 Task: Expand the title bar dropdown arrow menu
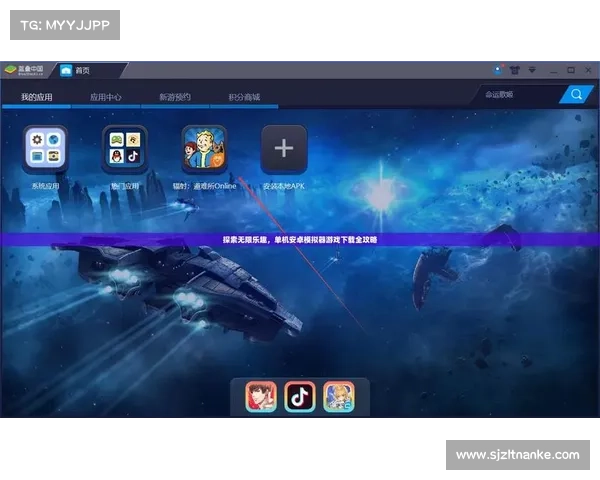click(x=532, y=70)
